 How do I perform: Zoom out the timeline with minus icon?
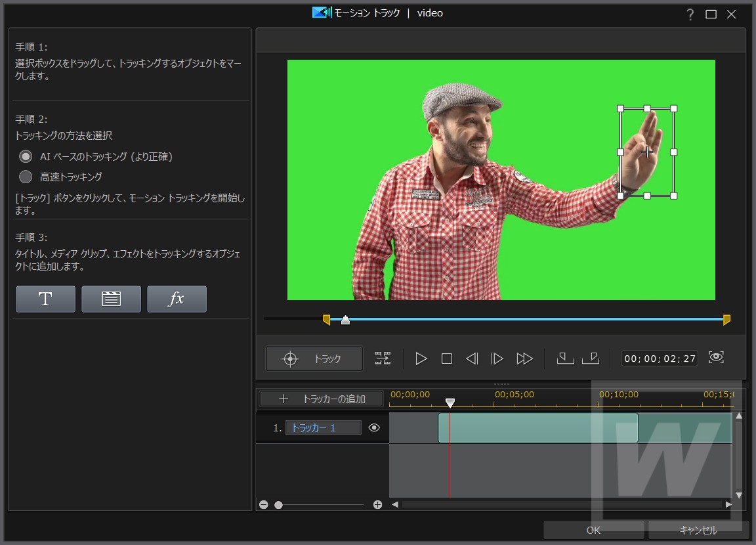[x=263, y=505]
